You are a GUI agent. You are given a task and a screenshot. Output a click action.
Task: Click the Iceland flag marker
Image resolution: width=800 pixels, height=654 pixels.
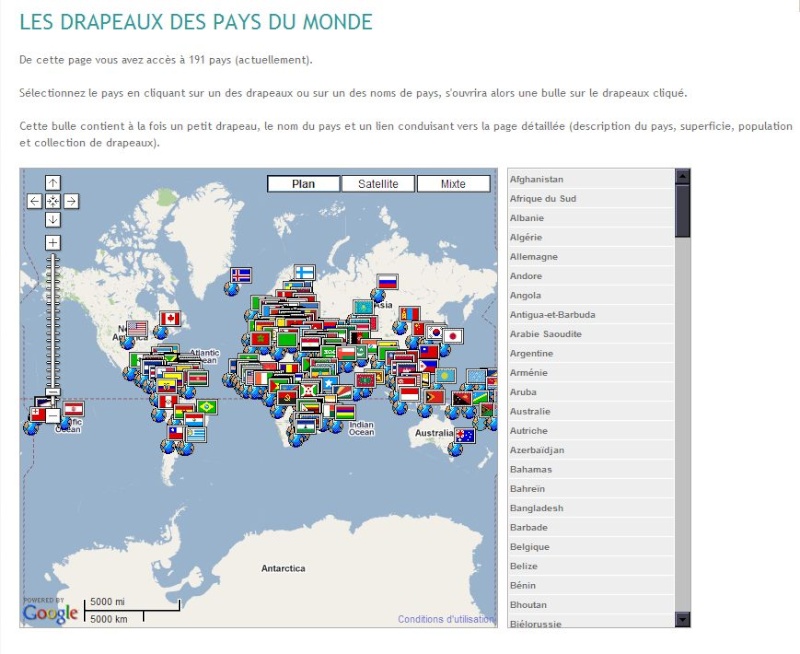coord(241,275)
